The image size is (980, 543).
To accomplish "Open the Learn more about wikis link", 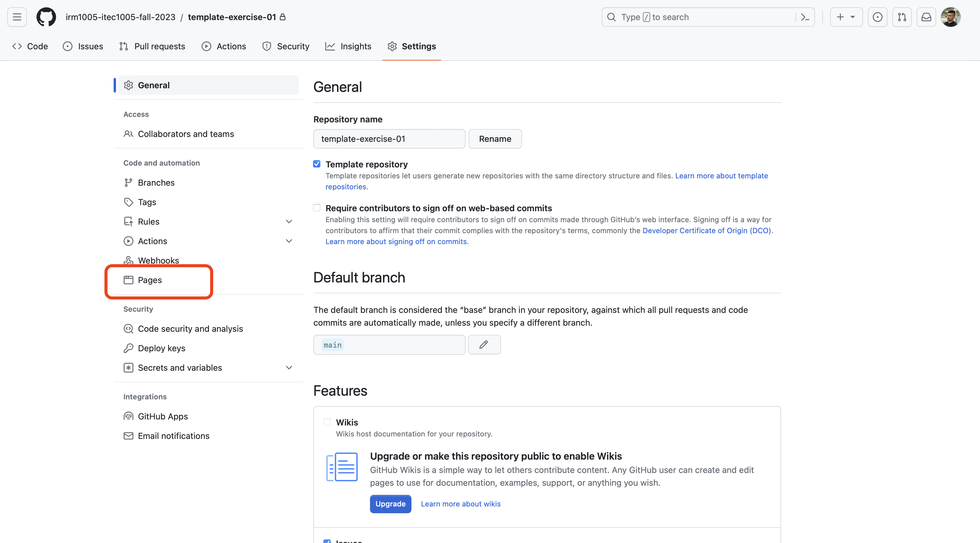I will (x=460, y=504).
